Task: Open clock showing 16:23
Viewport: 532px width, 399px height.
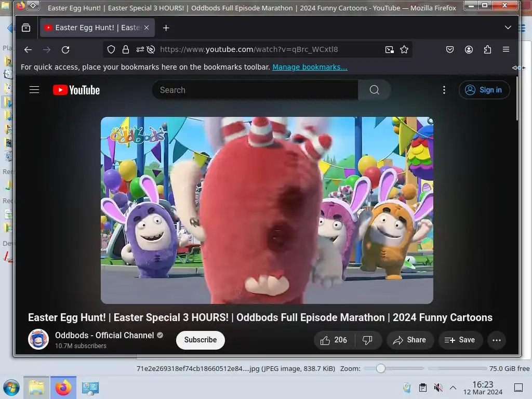Action: [x=483, y=388]
